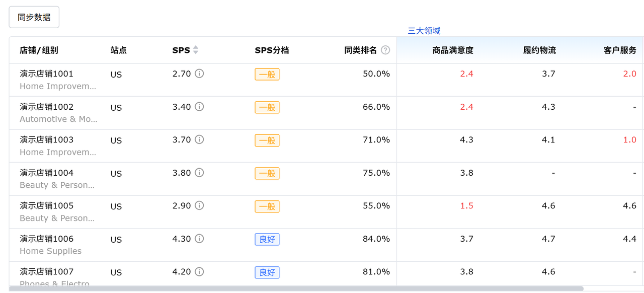
Task: Show info icon beside SPS 3.80
Action: (x=199, y=173)
